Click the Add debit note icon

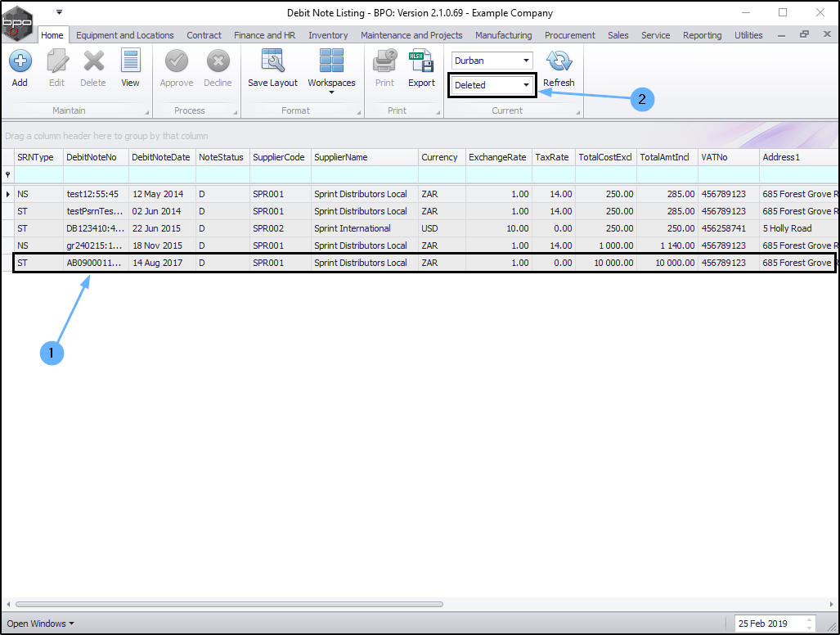click(20, 61)
